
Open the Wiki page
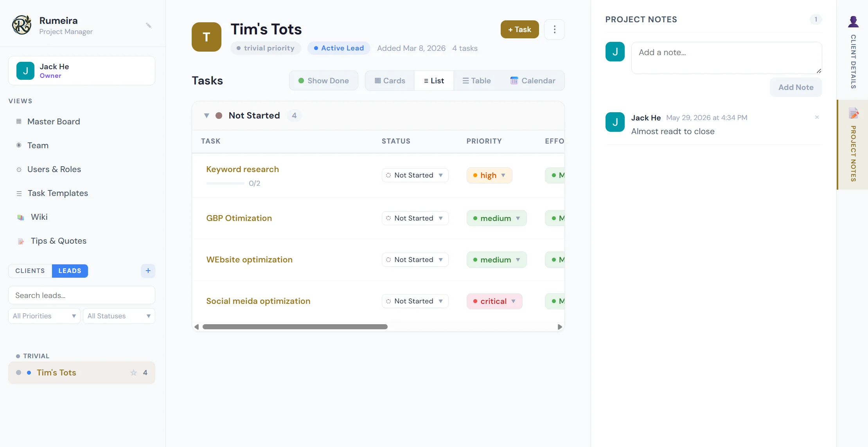tap(39, 217)
